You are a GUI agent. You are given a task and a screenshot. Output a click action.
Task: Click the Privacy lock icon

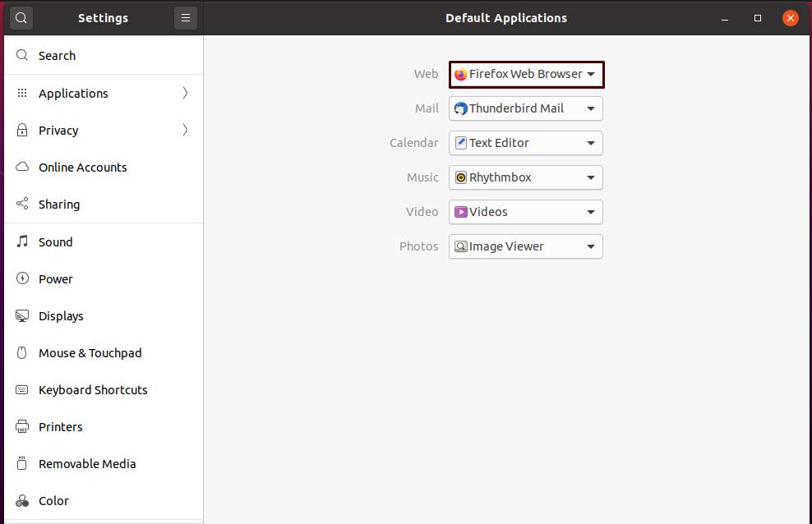pyautogui.click(x=22, y=130)
